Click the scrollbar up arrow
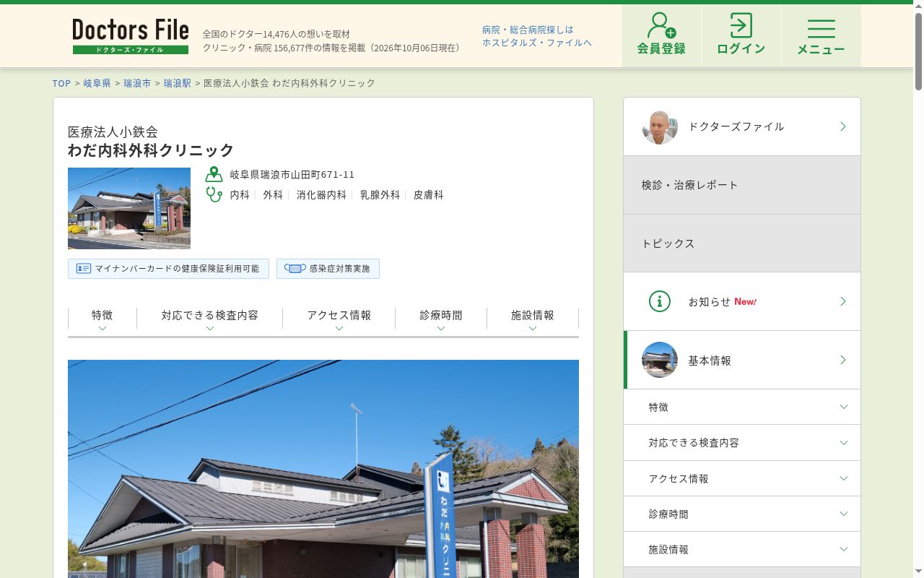 [x=918, y=5]
